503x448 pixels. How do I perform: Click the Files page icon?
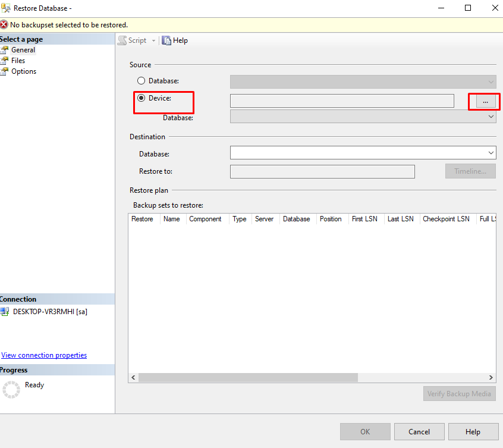[5, 60]
